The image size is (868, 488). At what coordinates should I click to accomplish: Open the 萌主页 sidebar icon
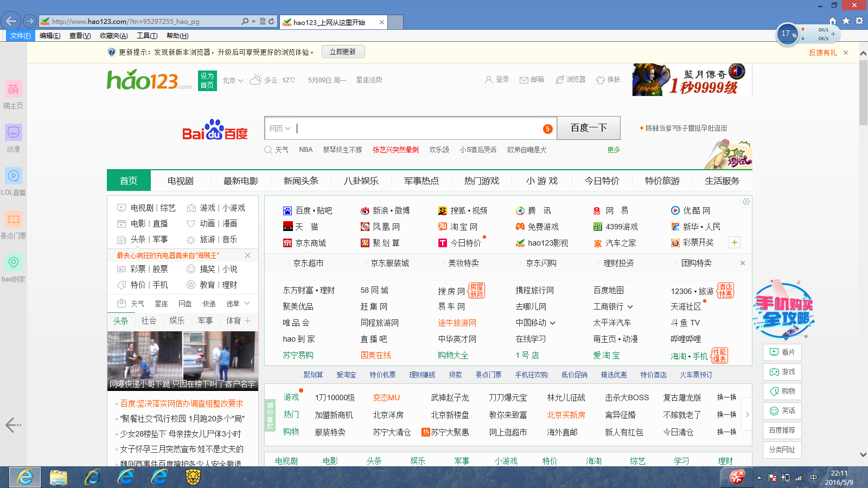coord(14,89)
